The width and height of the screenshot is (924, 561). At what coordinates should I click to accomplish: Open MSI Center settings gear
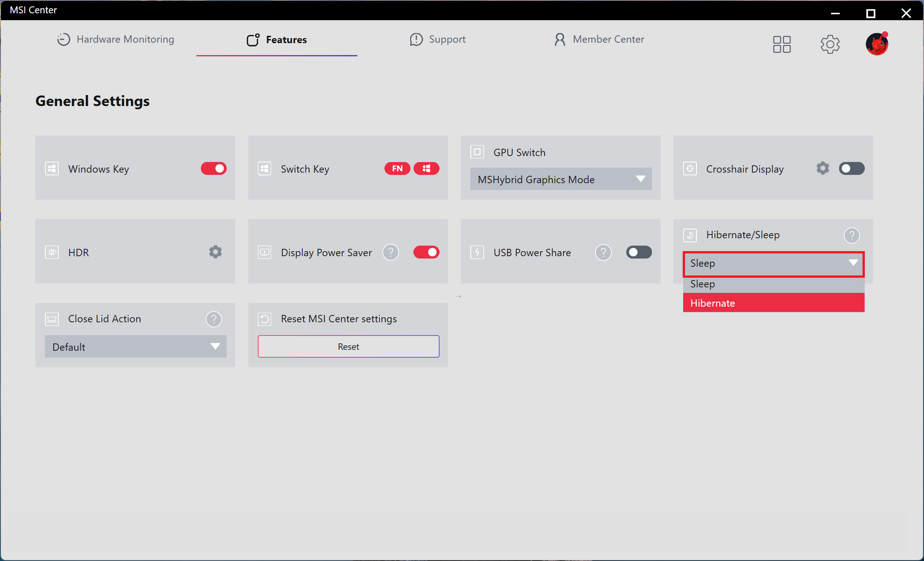point(830,45)
